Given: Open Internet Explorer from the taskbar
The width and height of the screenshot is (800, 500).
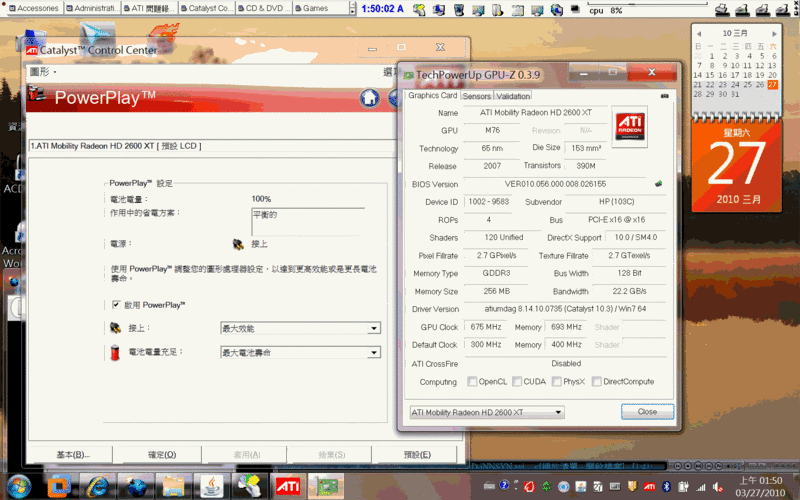Looking at the screenshot, I should coord(97,485).
